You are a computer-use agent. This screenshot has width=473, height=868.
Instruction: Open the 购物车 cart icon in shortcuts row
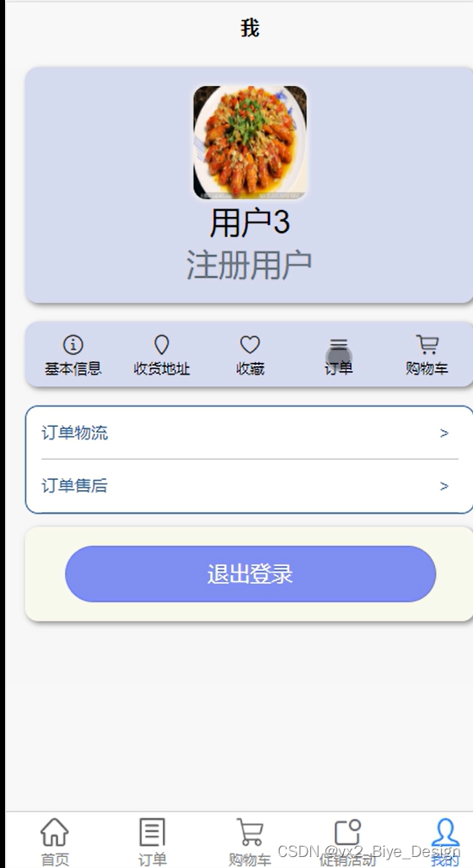pyautogui.click(x=427, y=344)
